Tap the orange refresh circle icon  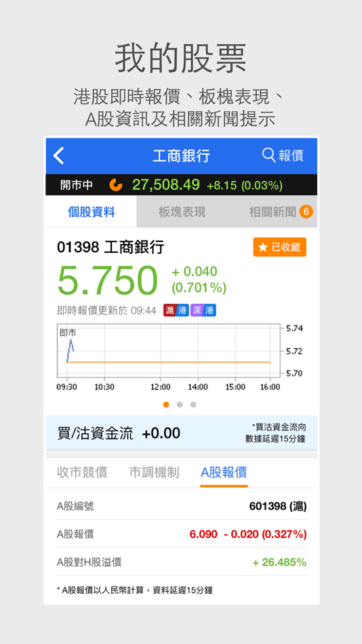tap(116, 185)
